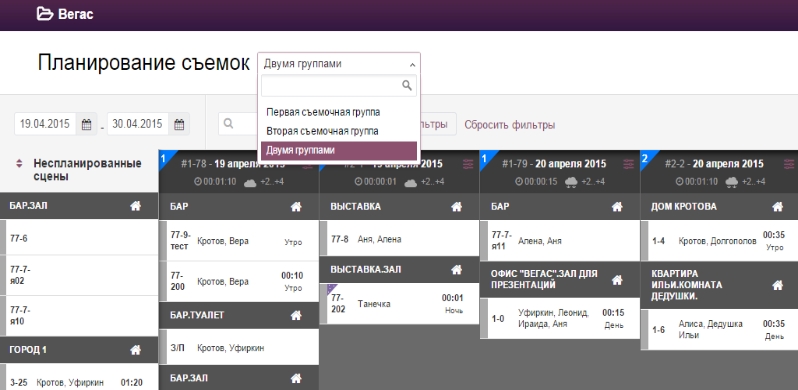Click cloud weather icon of day #1-78
Screen dimensions: 798x390
[250, 182]
